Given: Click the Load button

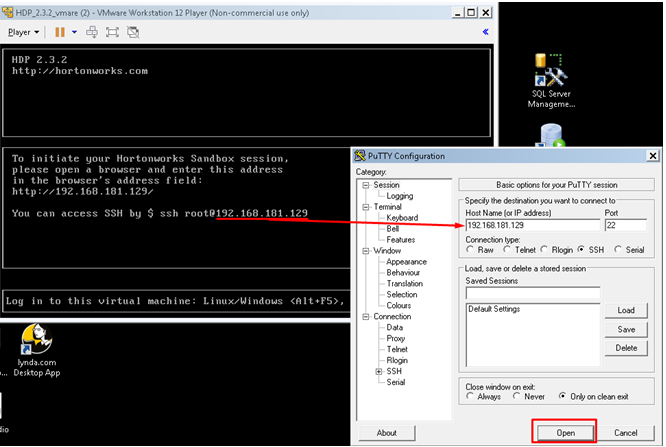Looking at the screenshot, I should click(626, 310).
